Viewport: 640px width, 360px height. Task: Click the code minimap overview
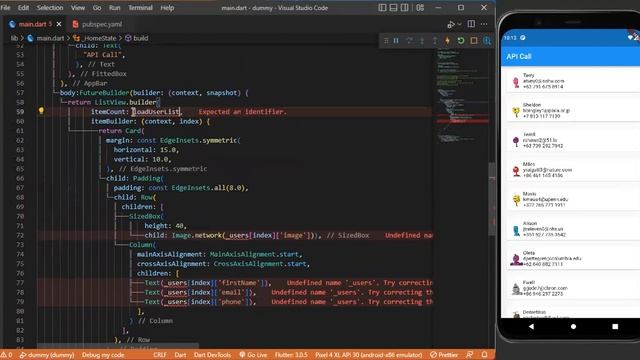pyautogui.click(x=461, y=96)
